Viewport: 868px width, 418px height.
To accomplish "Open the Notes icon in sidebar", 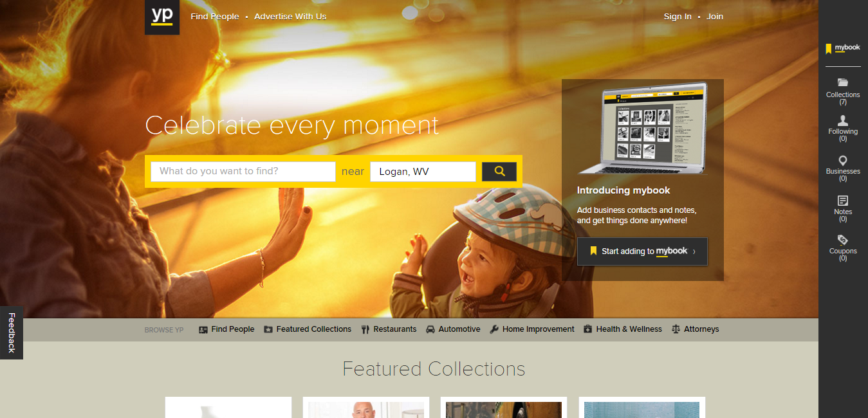I will pos(842,201).
